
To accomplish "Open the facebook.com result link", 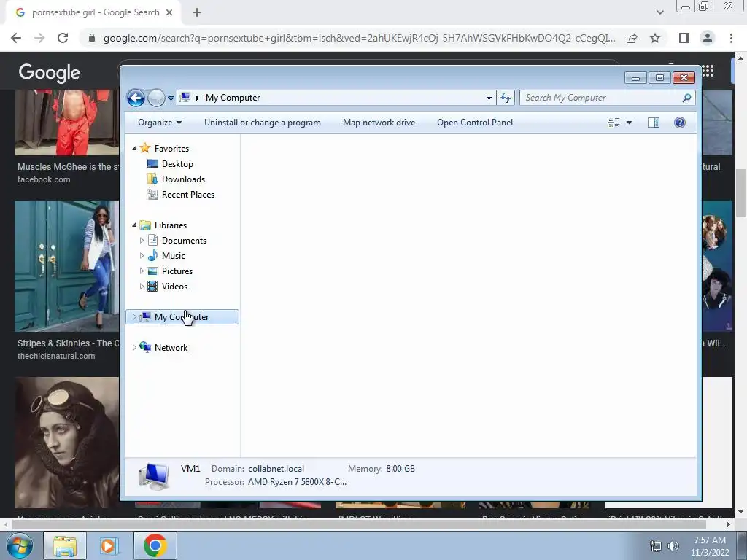I will 44,179.
